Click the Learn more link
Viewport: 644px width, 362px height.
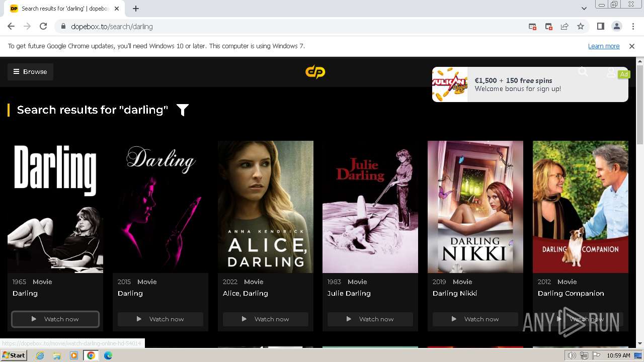604,46
